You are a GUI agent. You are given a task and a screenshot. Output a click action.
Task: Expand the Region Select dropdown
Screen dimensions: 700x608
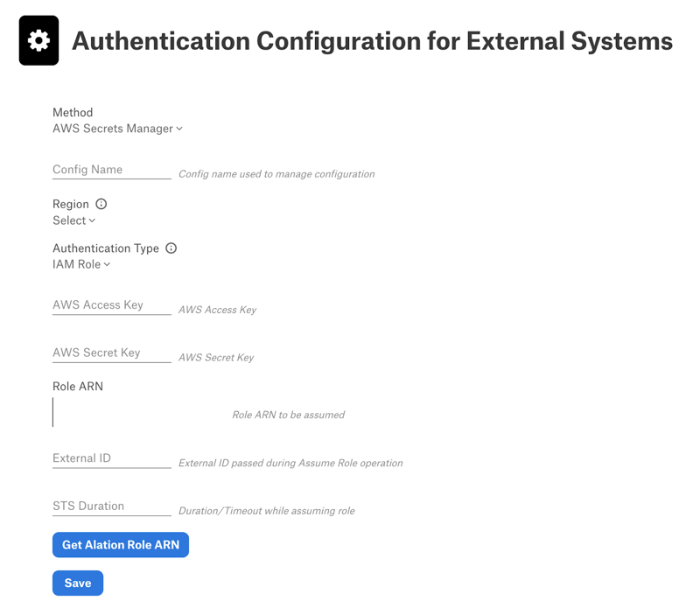(x=74, y=220)
